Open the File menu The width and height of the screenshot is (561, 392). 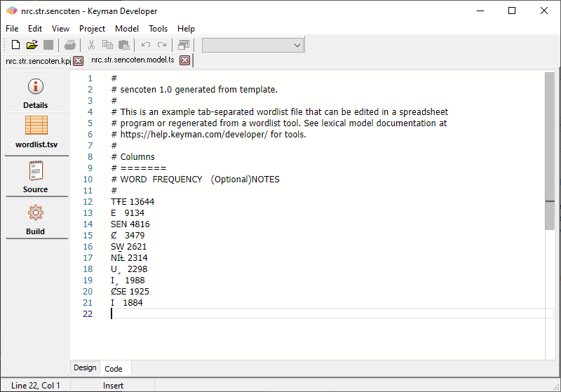pos(12,29)
